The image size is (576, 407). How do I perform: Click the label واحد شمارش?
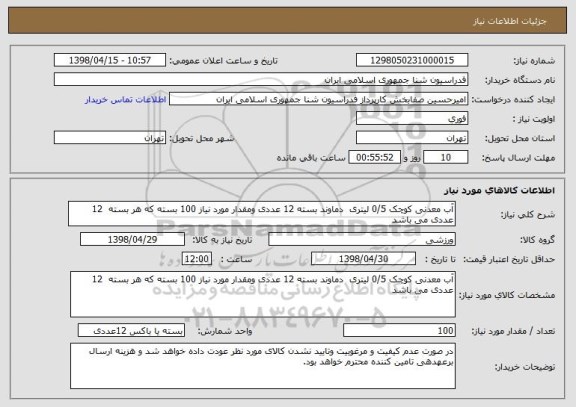click(x=225, y=331)
